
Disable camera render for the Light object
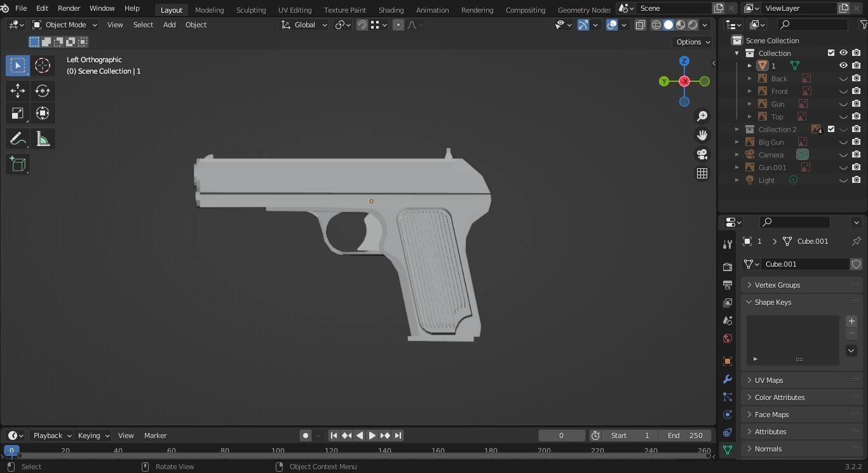pyautogui.click(x=857, y=180)
